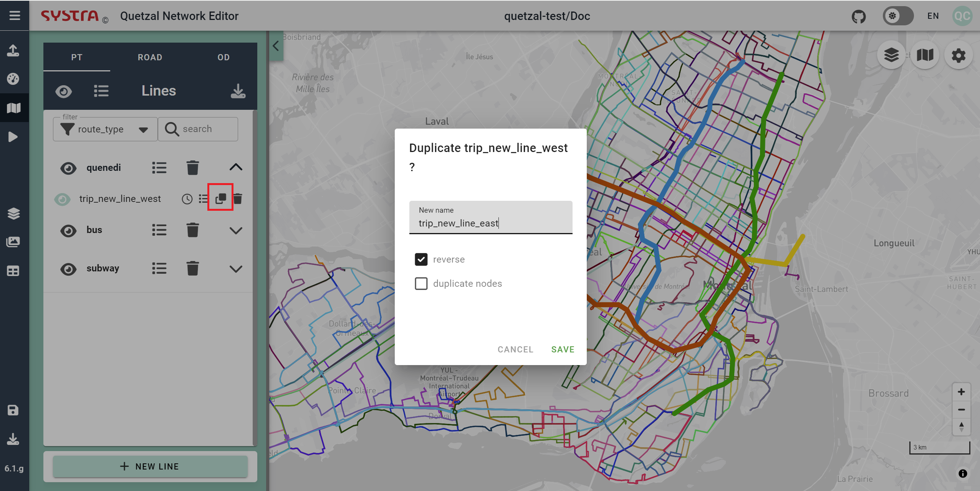This screenshot has width=980, height=491.
Task: Edit properties of subway group
Action: (x=159, y=268)
